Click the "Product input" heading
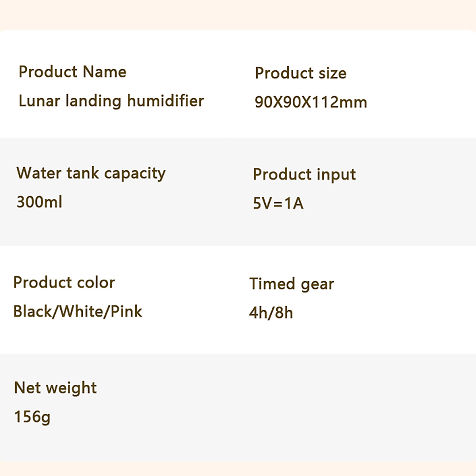The height and width of the screenshot is (476, 476). 304,175
